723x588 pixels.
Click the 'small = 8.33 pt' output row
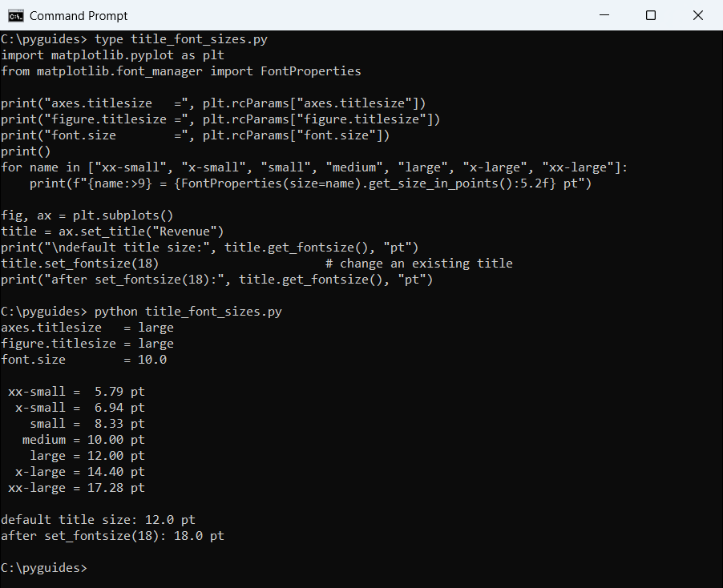pyautogui.click(x=87, y=424)
